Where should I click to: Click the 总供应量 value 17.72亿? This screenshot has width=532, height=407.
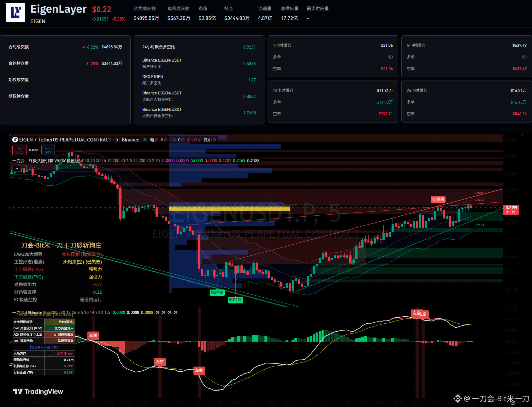click(x=289, y=18)
